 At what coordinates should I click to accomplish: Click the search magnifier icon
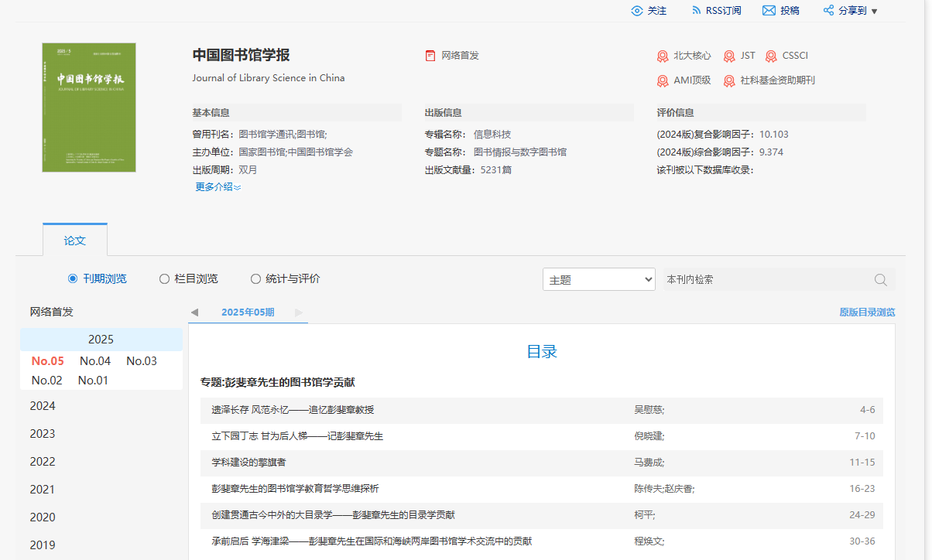(x=880, y=279)
